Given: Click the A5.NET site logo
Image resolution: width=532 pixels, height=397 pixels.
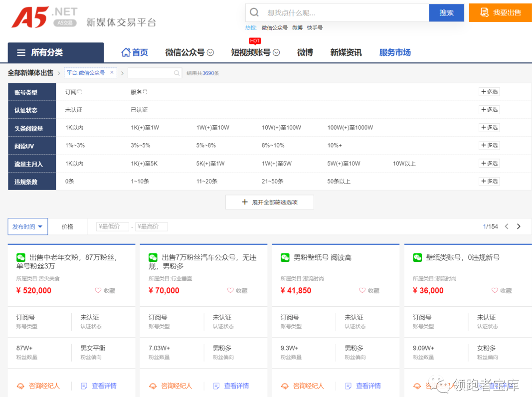Looking at the screenshot, I should [44, 17].
